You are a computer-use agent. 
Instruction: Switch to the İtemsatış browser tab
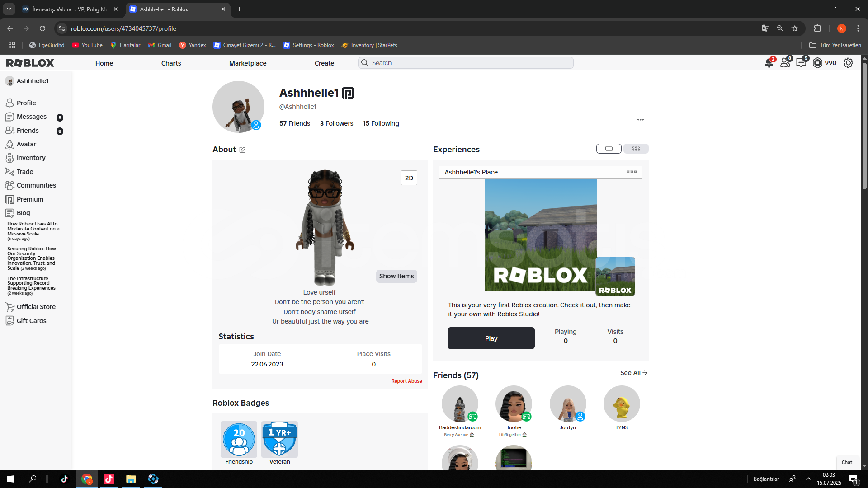pyautogui.click(x=70, y=9)
